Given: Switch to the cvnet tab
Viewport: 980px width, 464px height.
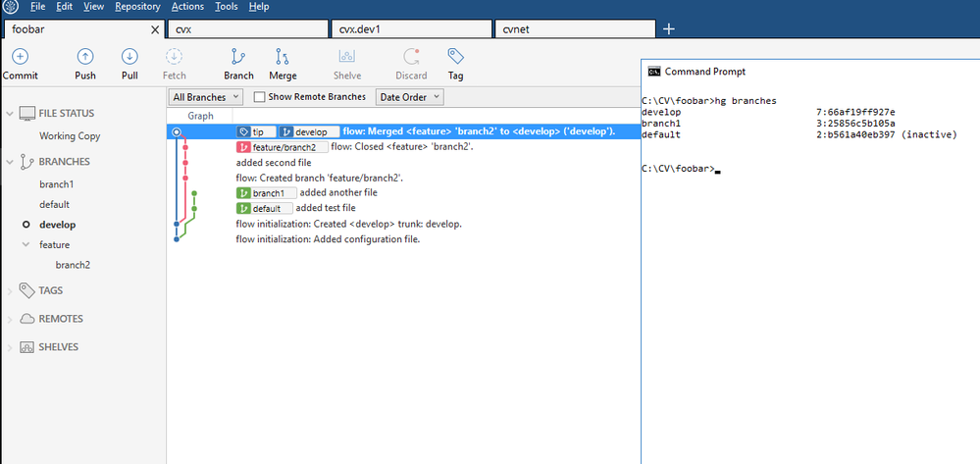Looking at the screenshot, I should tap(575, 29).
